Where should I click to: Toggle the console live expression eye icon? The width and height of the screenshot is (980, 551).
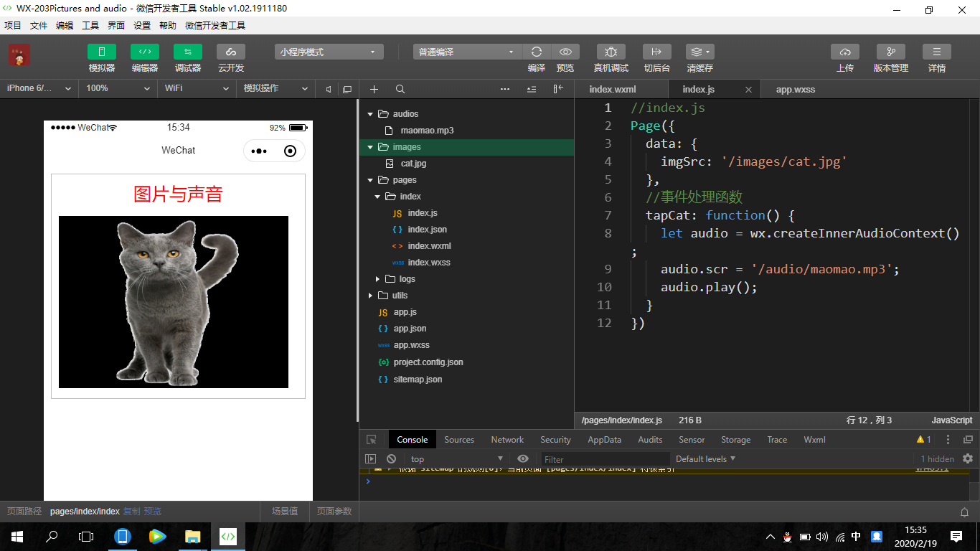tap(523, 459)
